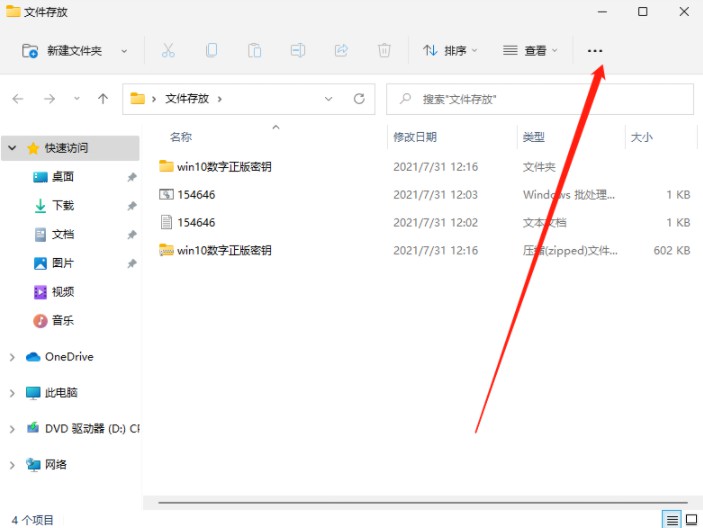The image size is (703, 528).
Task: Click the Delete trash icon
Action: point(384,50)
